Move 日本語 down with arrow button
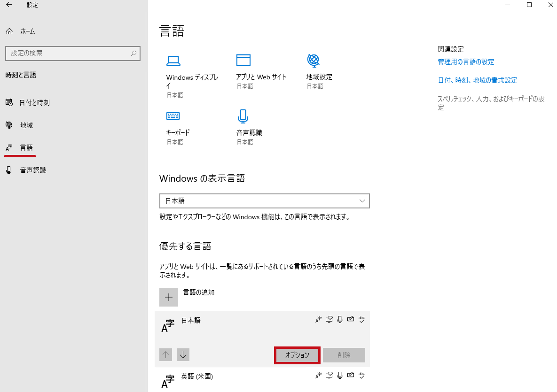Image resolution: width=557 pixels, height=392 pixels. 183,354
